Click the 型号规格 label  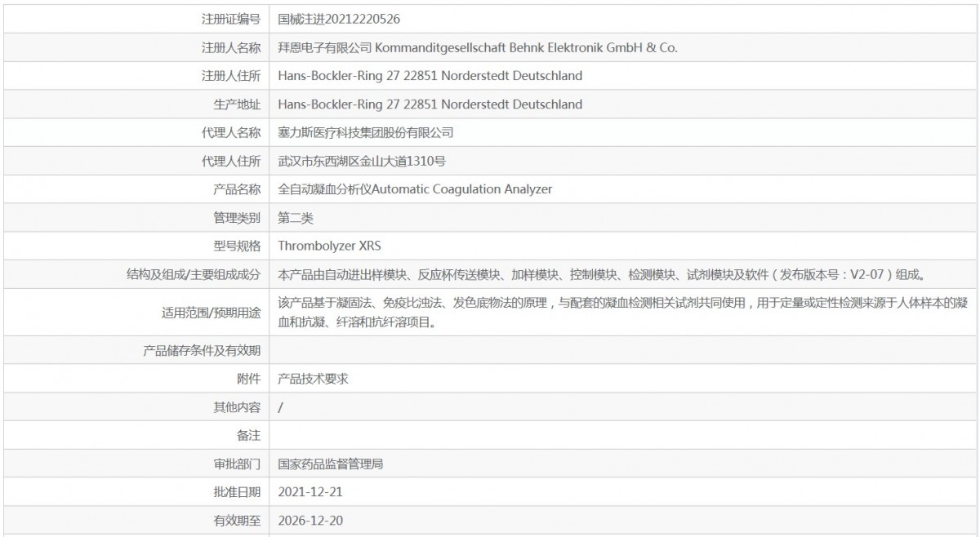[237, 246]
